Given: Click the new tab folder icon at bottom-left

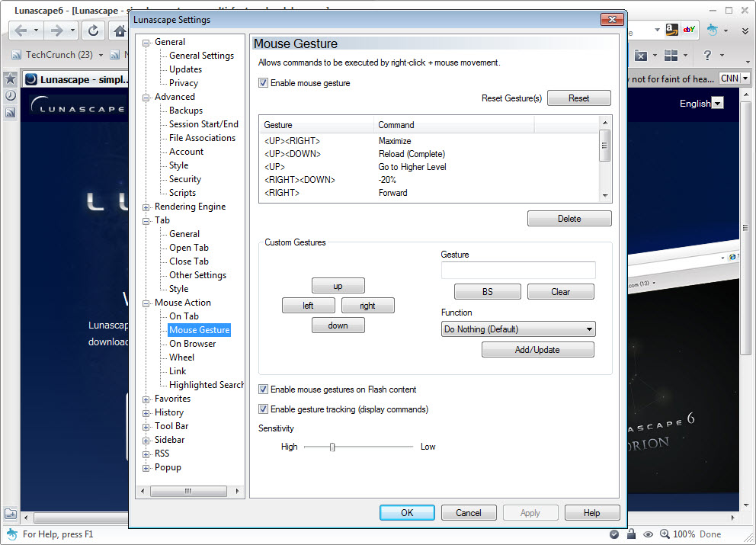Looking at the screenshot, I should (x=11, y=514).
